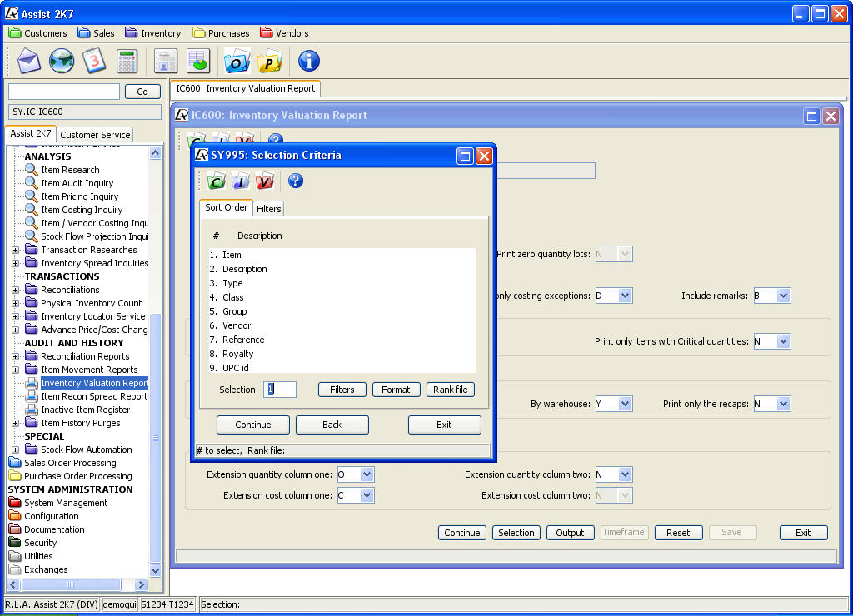
Task: Click Item Costing Inquiry magnifier icon
Action: tap(32, 210)
